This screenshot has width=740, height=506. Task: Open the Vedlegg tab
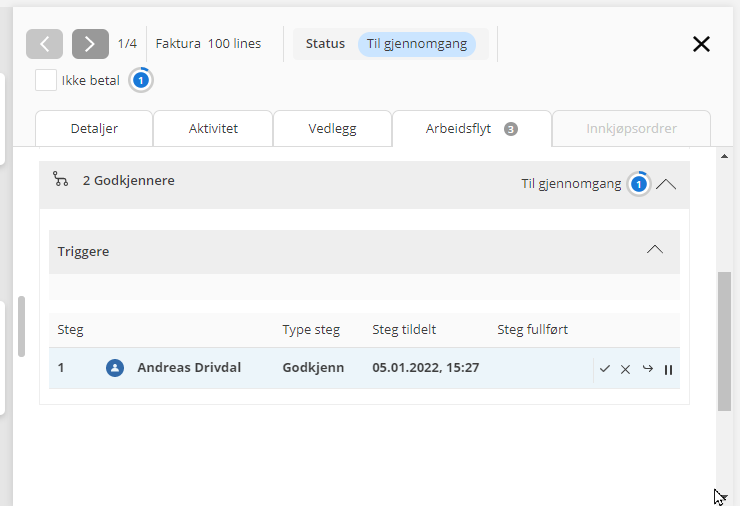pos(332,129)
